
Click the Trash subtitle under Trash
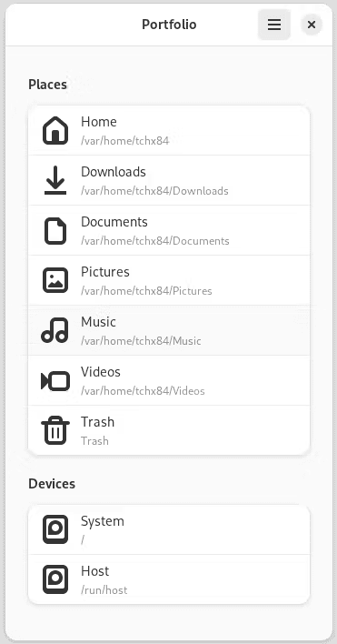point(94,441)
